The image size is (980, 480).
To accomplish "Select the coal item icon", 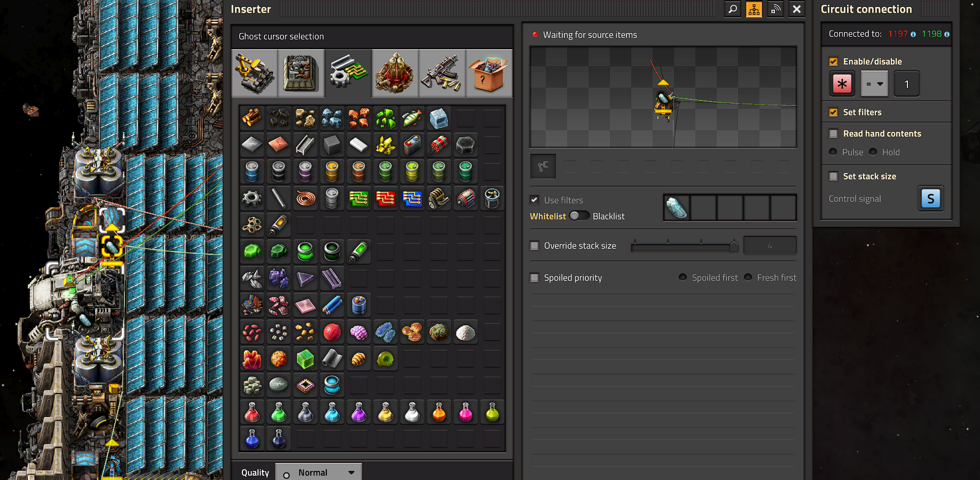I will pos(279,118).
